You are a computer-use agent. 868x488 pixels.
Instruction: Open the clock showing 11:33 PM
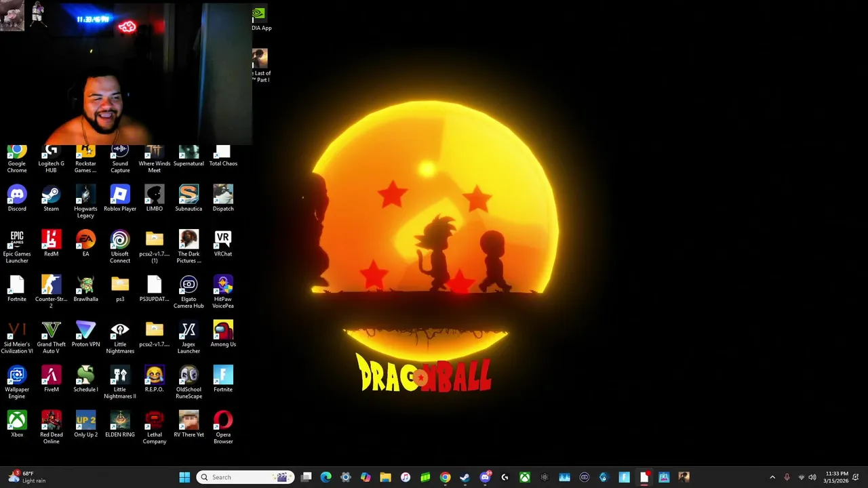(835, 477)
